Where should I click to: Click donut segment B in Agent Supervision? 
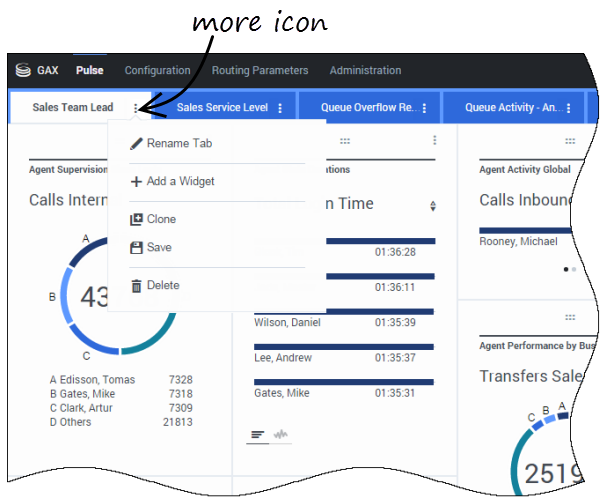coord(66,296)
